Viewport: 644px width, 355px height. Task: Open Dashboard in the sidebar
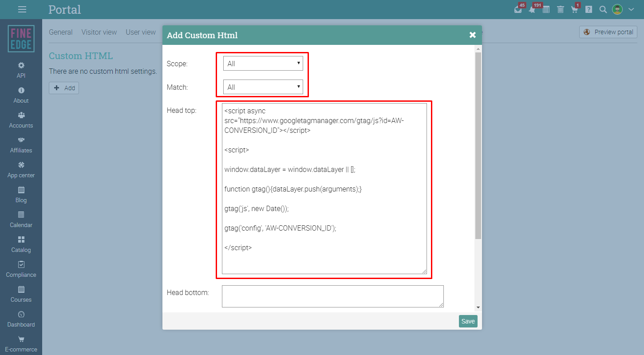(21, 319)
